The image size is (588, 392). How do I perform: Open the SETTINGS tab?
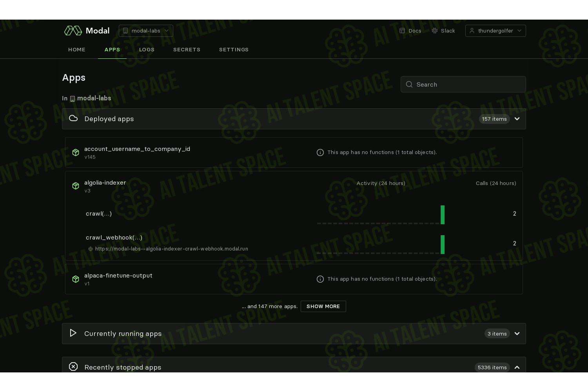coord(234,49)
